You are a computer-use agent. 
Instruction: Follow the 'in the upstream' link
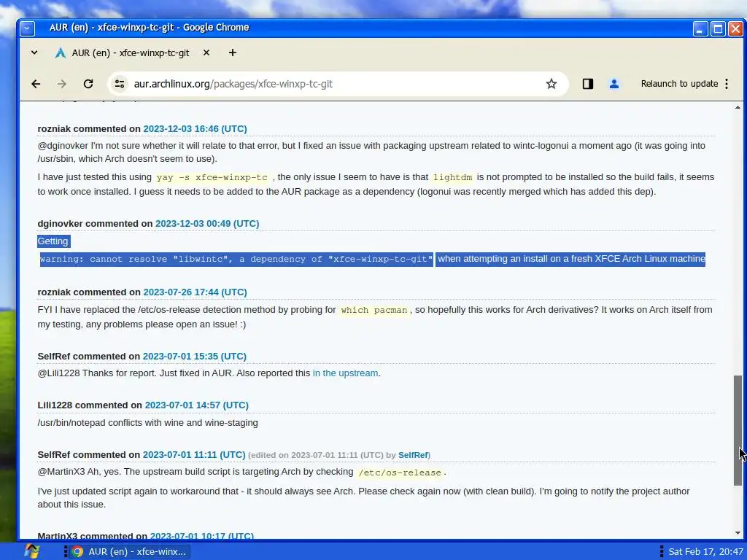pyautogui.click(x=345, y=373)
